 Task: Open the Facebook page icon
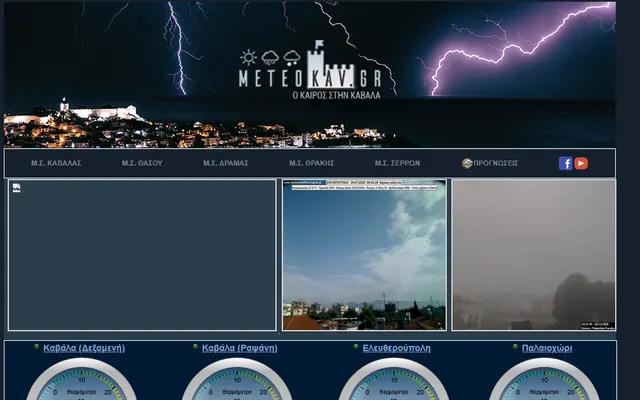565,163
